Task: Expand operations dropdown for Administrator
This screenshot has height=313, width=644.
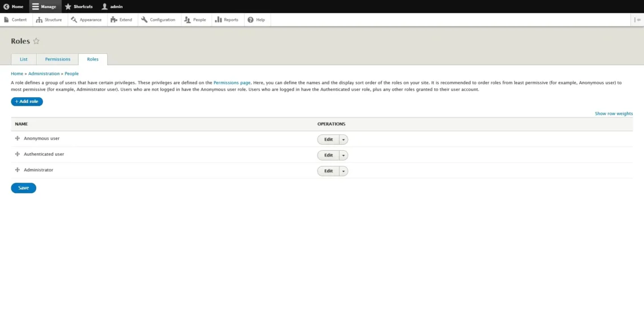Action: point(343,171)
